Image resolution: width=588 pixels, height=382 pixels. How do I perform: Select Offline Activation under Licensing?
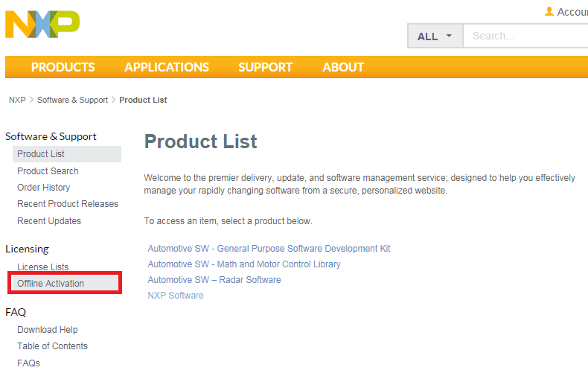click(51, 284)
